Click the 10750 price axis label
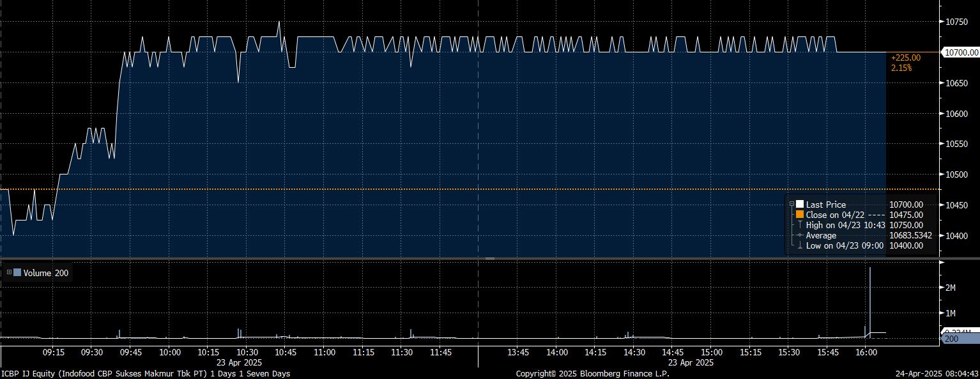 957,22
